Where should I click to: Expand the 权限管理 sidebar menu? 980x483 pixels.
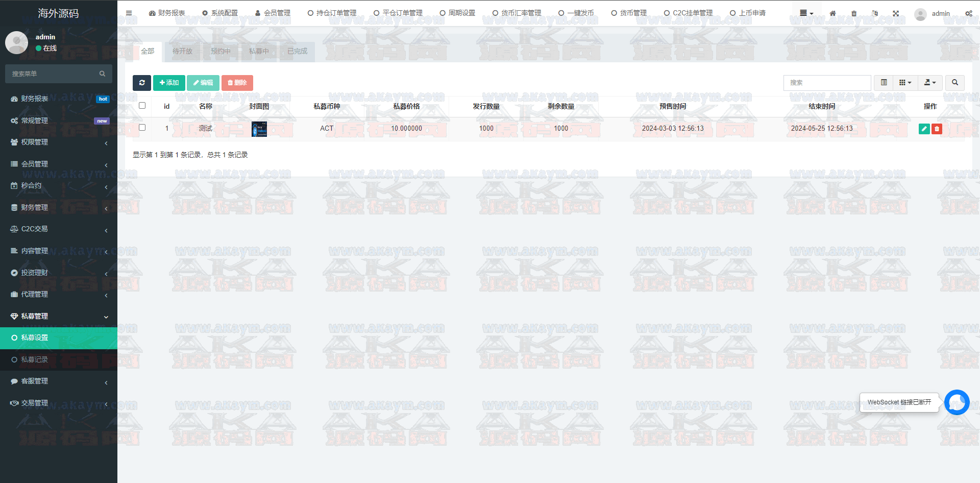(x=59, y=142)
